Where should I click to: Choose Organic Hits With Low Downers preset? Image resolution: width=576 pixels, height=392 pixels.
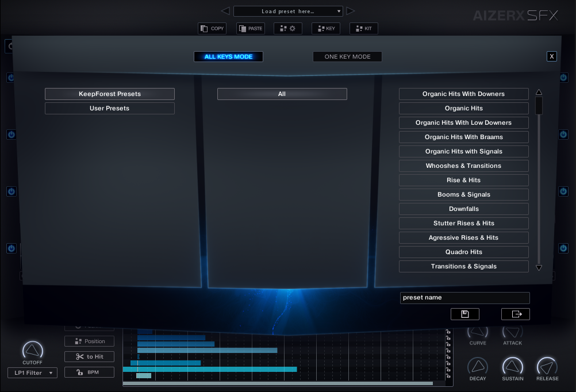click(x=463, y=122)
